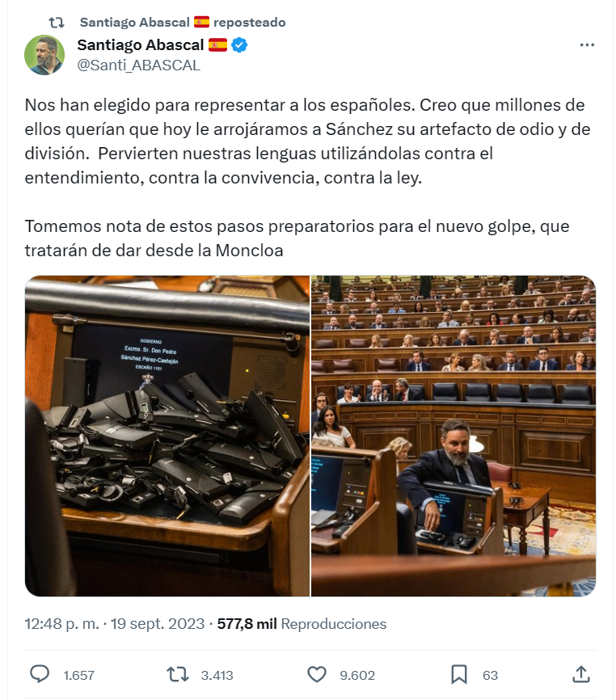The width and height of the screenshot is (616, 700).
Task: Click the 577,8 mil Reproducciones count
Action: tap(302, 624)
